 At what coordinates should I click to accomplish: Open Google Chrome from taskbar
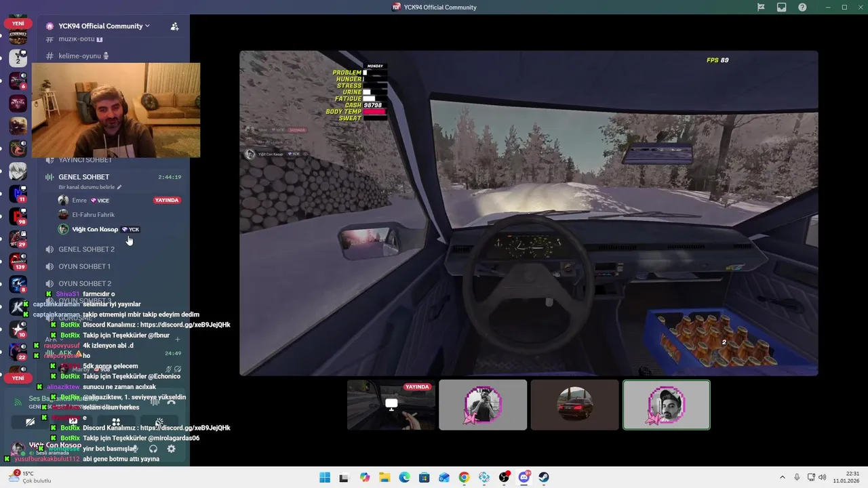click(464, 477)
